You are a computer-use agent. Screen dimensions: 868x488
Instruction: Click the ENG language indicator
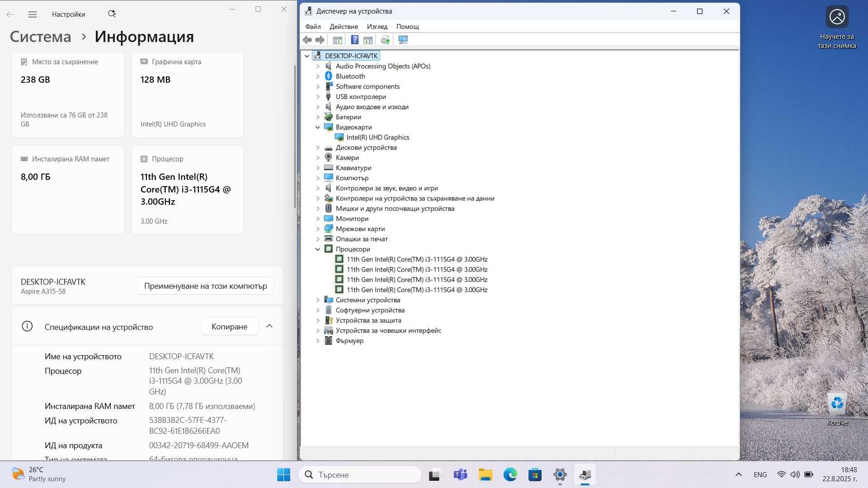[x=760, y=474]
